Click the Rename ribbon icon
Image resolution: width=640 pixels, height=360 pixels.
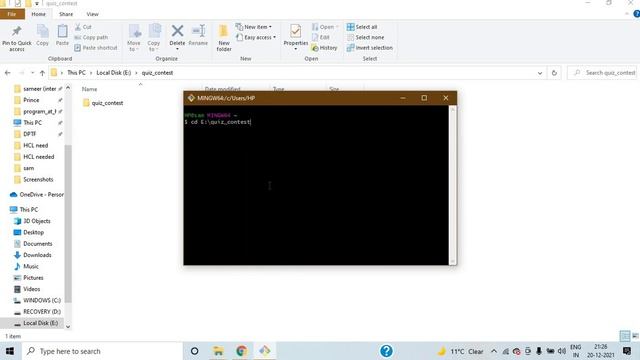click(x=198, y=35)
